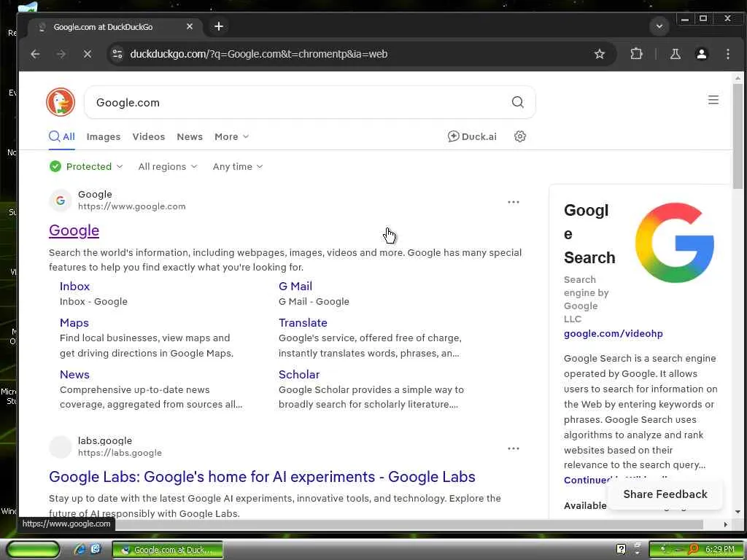The height and width of the screenshot is (560, 747).
Task: Open All regions dropdown
Action: (x=168, y=167)
